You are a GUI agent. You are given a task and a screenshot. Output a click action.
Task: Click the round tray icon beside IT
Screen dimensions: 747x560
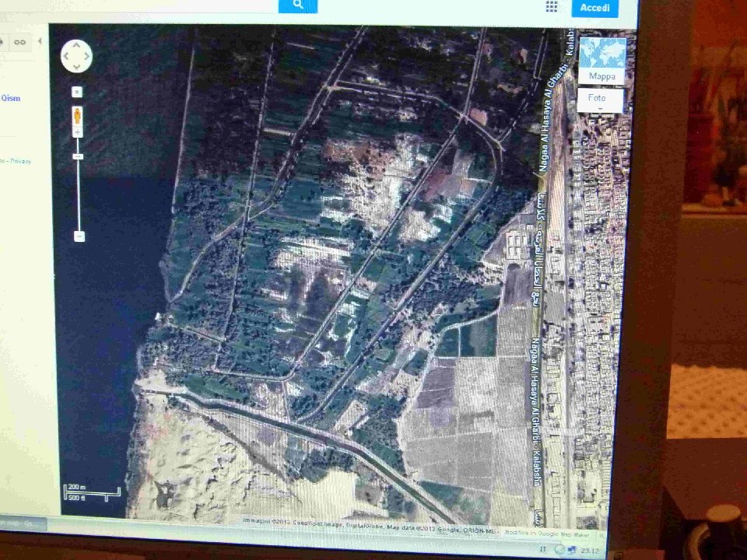559,550
